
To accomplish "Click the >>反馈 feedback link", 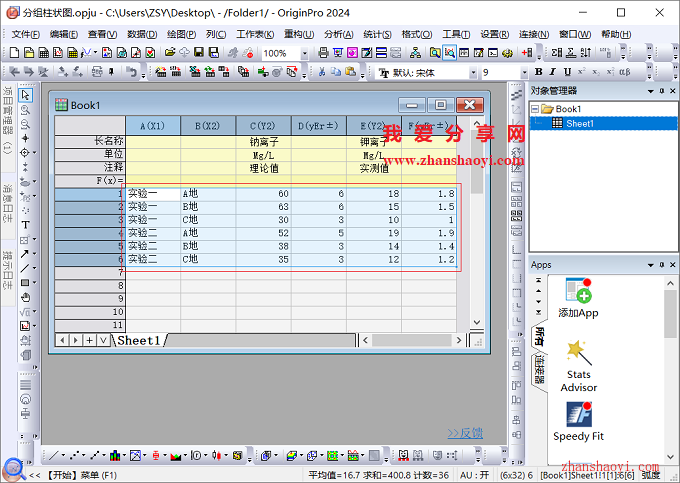I will tap(465, 433).
